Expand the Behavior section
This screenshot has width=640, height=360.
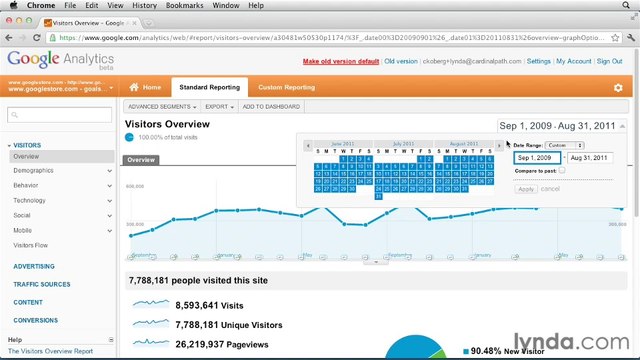pos(109,186)
